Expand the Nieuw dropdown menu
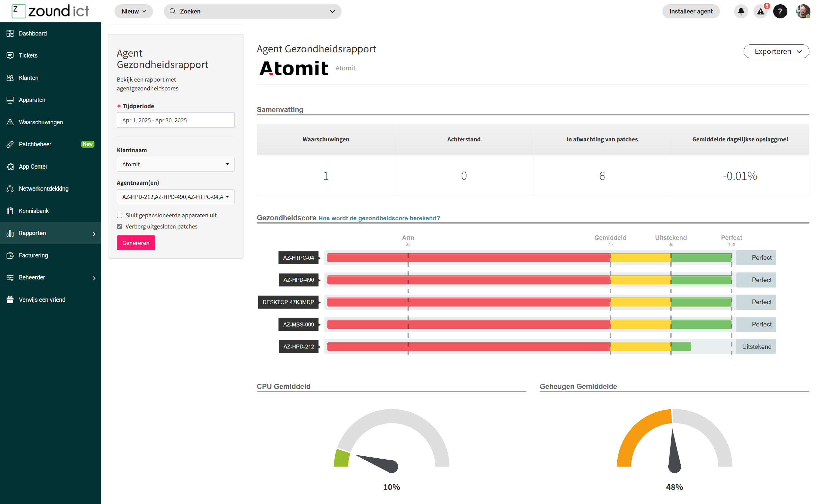The image size is (816, 504). (134, 11)
